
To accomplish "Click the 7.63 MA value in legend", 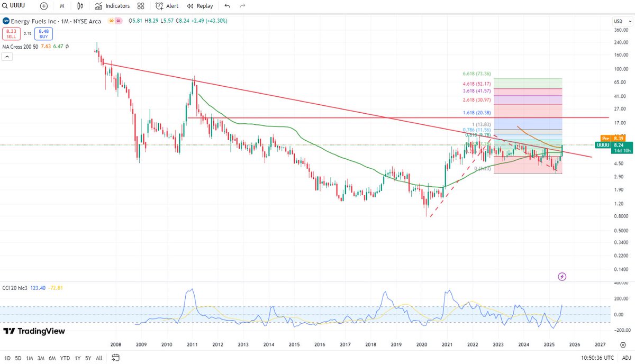I will pos(46,47).
